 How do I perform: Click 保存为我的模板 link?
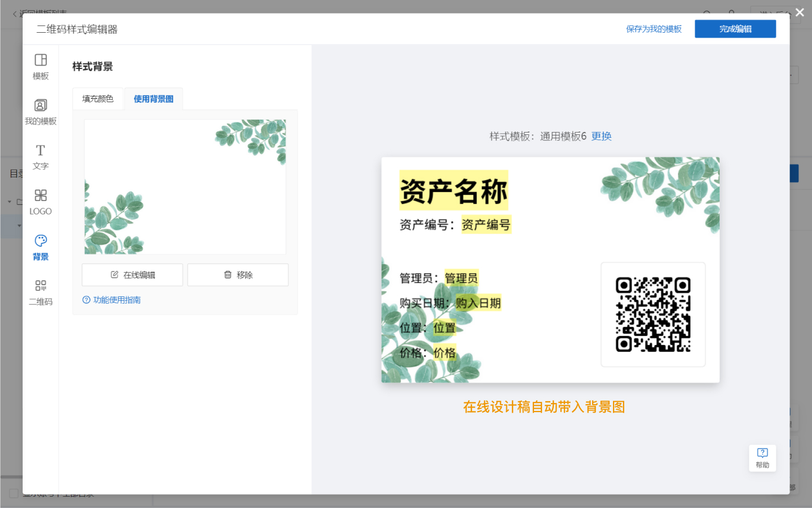coord(654,29)
